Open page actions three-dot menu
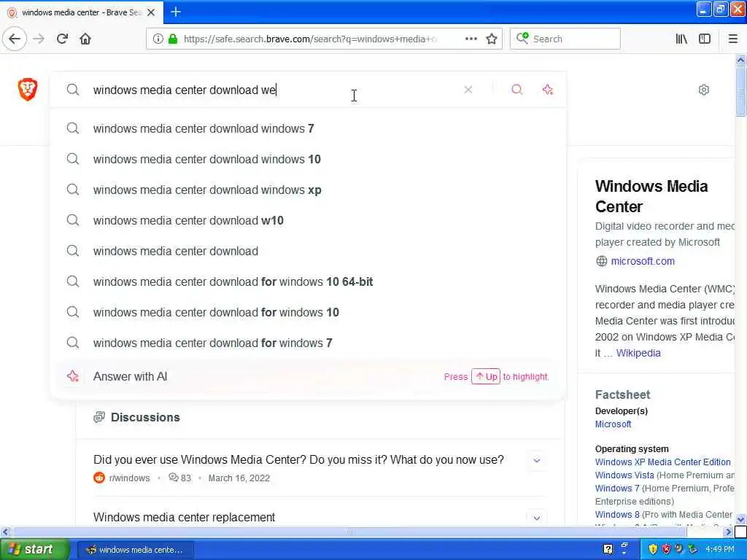 point(471,39)
